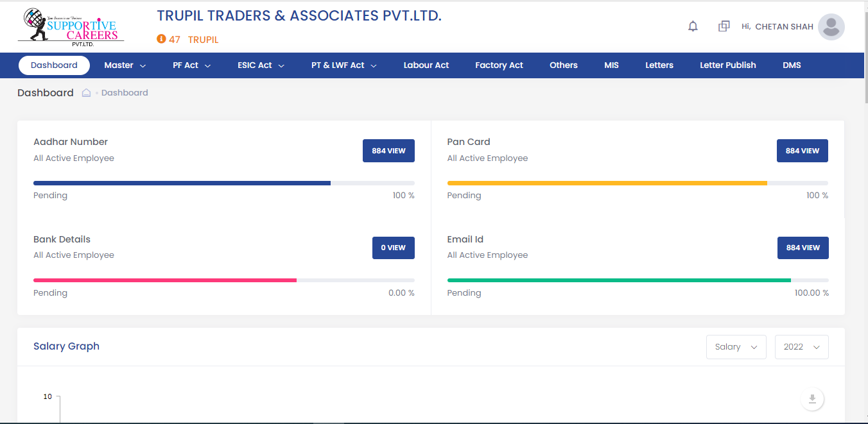View Email Id pending employees
Screen dimensions: 868x424
[803, 248]
